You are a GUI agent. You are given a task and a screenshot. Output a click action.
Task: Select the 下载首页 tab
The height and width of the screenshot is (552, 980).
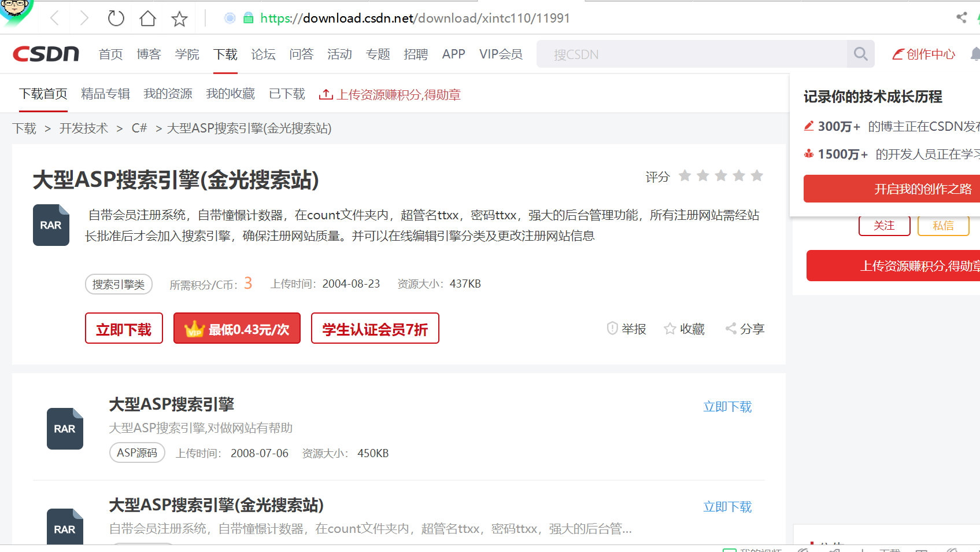coord(43,94)
